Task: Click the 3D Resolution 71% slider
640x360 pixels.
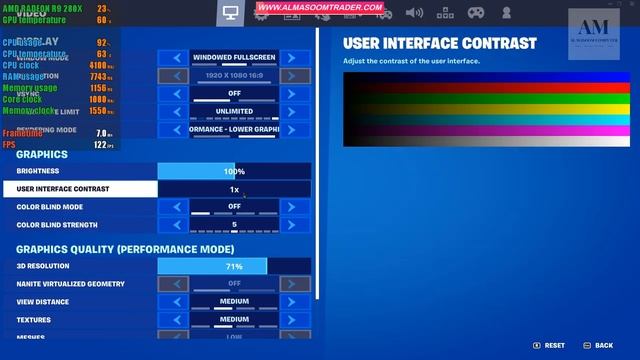Action: [234, 266]
